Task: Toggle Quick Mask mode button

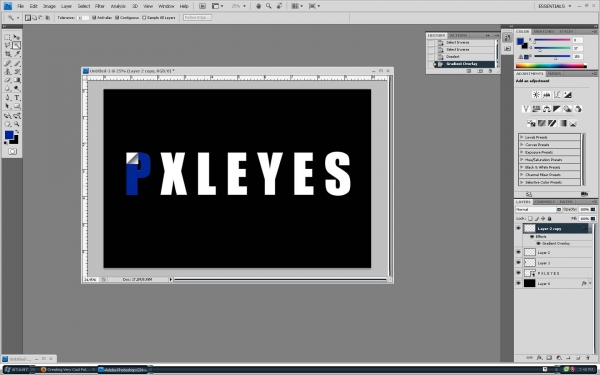Action: click(x=12, y=152)
